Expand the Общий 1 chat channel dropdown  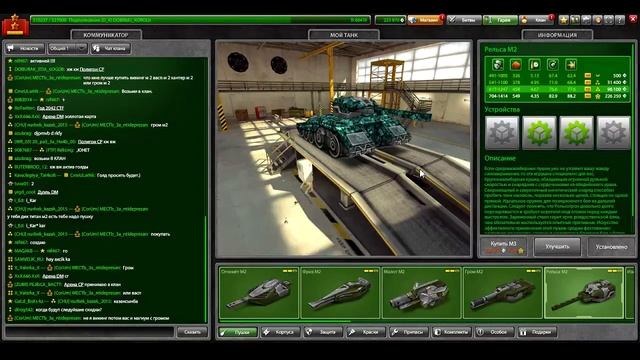pyautogui.click(x=67, y=48)
